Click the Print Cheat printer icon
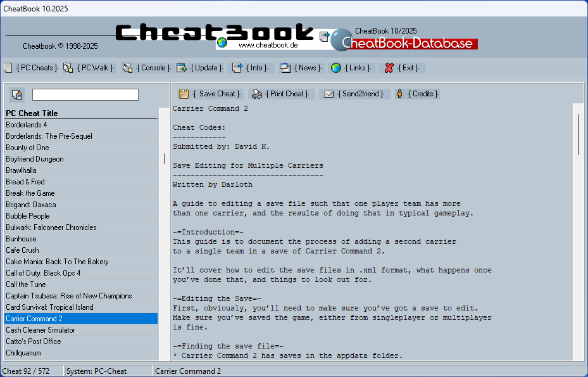Image resolution: width=588 pixels, height=377 pixels. 256,94
